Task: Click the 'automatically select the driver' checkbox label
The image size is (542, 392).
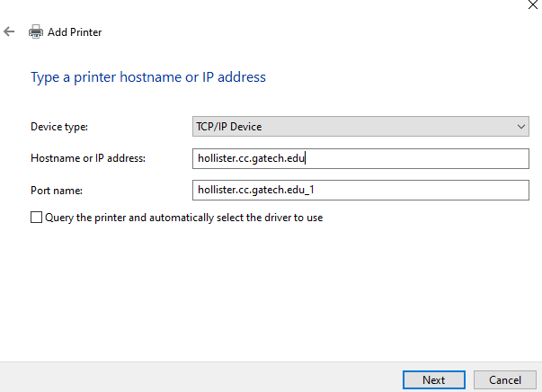Action: [x=225, y=218]
